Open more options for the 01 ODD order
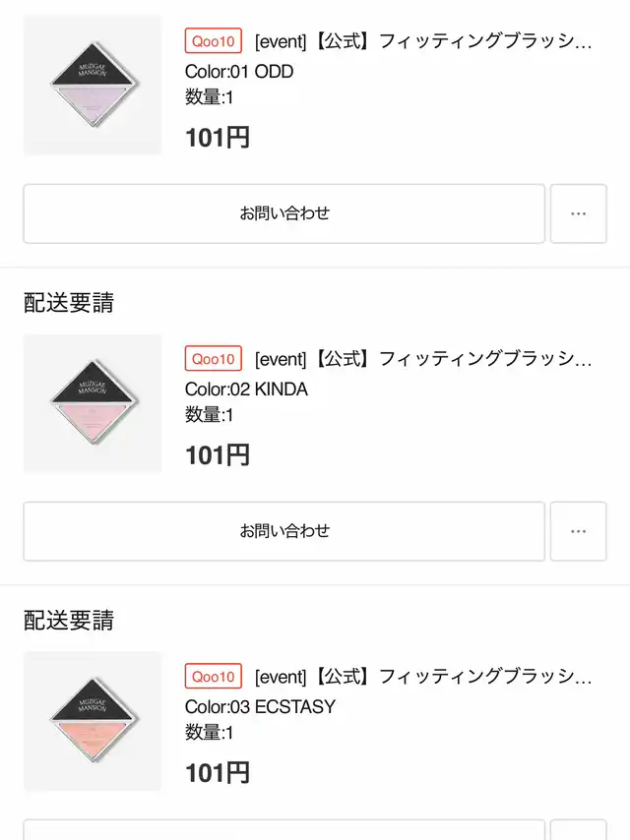Screen dimensions: 630x840 pyautogui.click(x=579, y=213)
